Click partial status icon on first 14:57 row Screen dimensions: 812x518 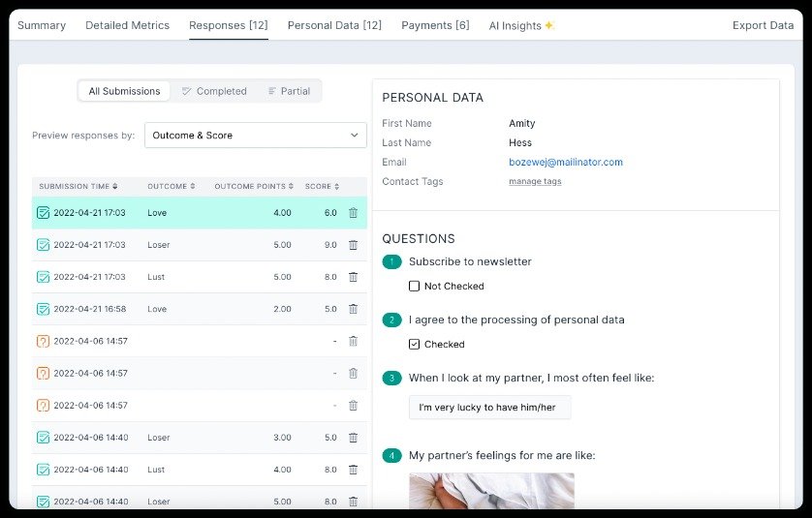[43, 341]
